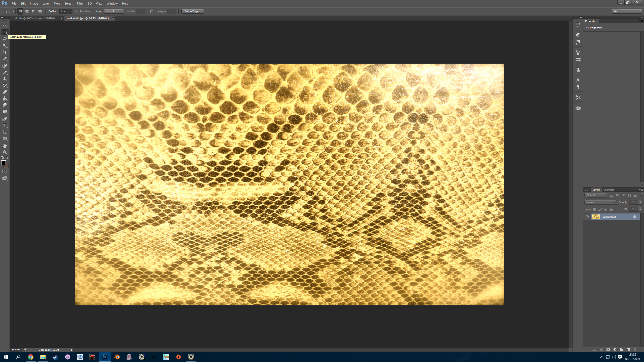This screenshot has width=644, height=362.
Task: Open the layer blend mode dropdown
Action: [x=600, y=202]
